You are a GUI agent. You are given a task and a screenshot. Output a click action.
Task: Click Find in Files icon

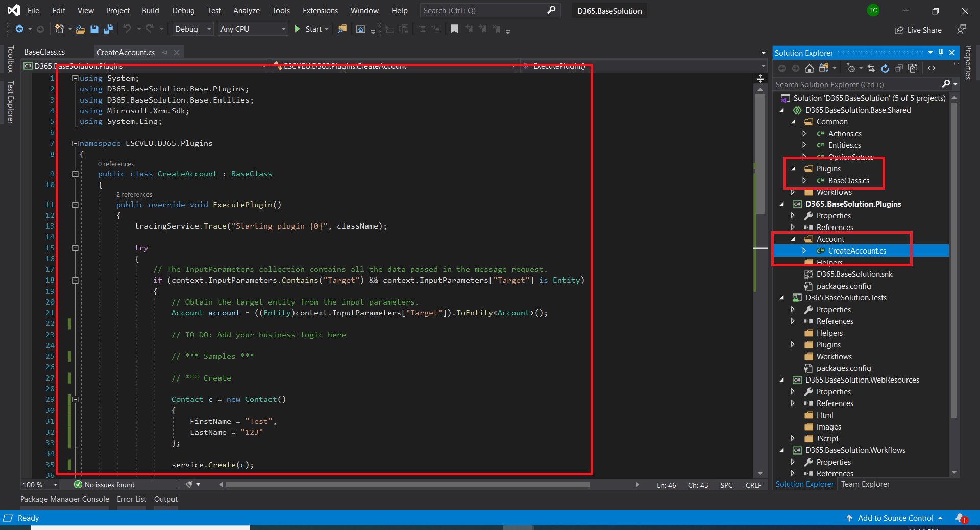point(342,29)
